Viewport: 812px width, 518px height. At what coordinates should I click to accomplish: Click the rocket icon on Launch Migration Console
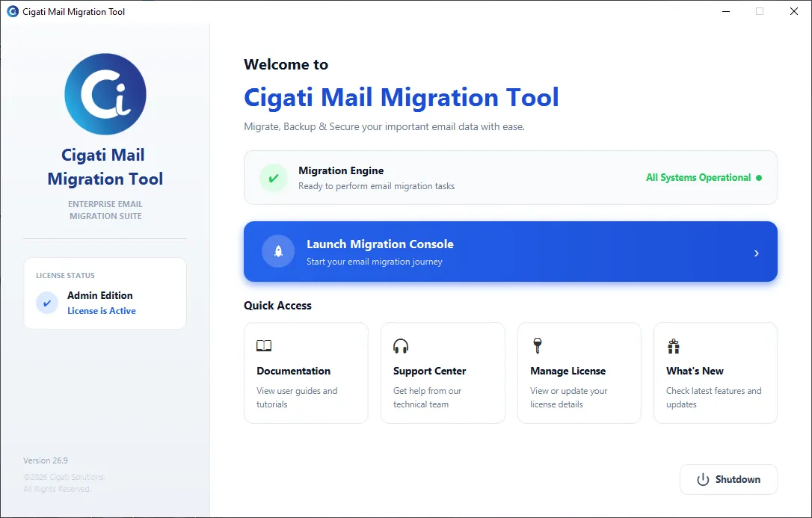[x=278, y=251]
